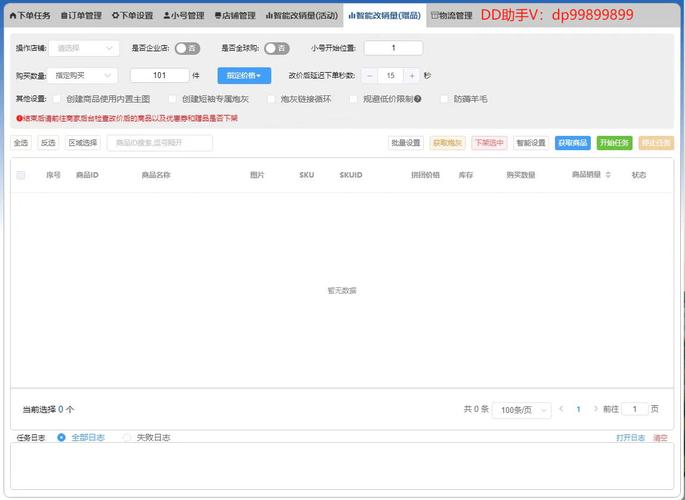Image resolution: width=685 pixels, height=500 pixels.
Task: Toggle the 是否全球购 switch
Action: [277, 48]
